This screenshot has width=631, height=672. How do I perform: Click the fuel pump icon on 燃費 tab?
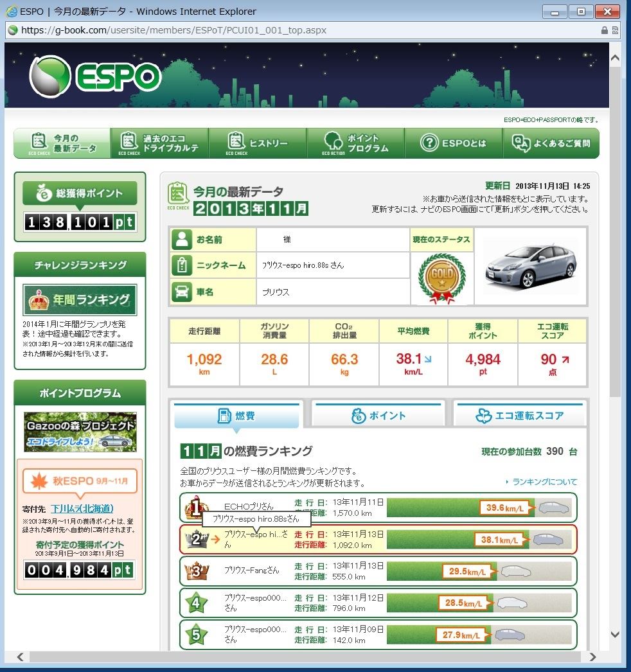(x=224, y=415)
